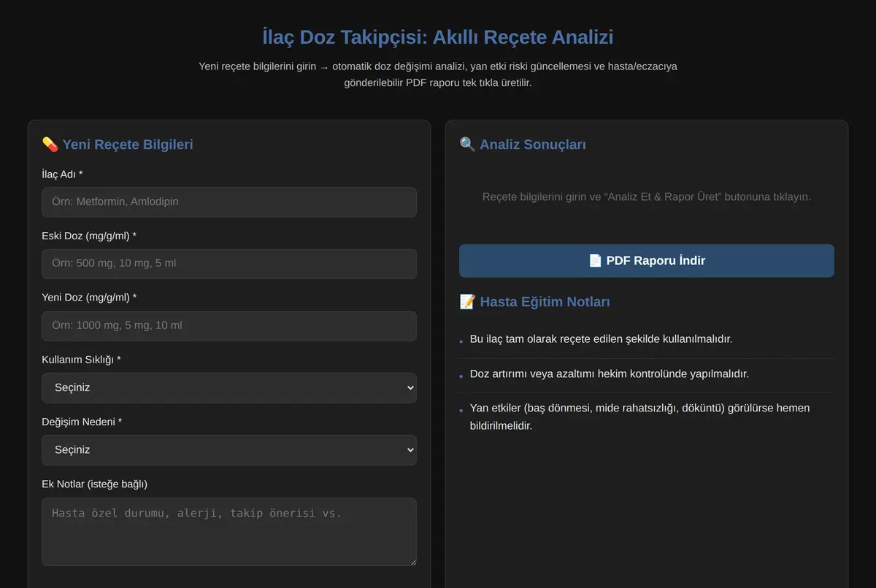
Task: Click the Yeni Reçete Bilgileri heading
Action: pos(118,144)
